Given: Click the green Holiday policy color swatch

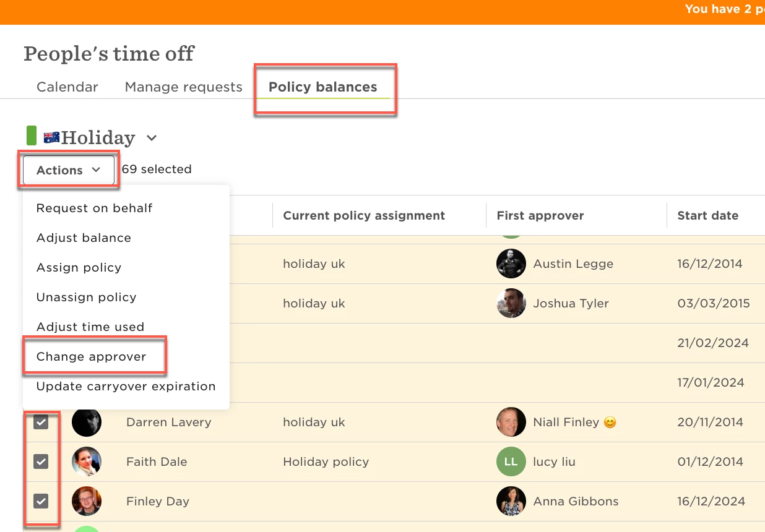Looking at the screenshot, I should point(32,135).
